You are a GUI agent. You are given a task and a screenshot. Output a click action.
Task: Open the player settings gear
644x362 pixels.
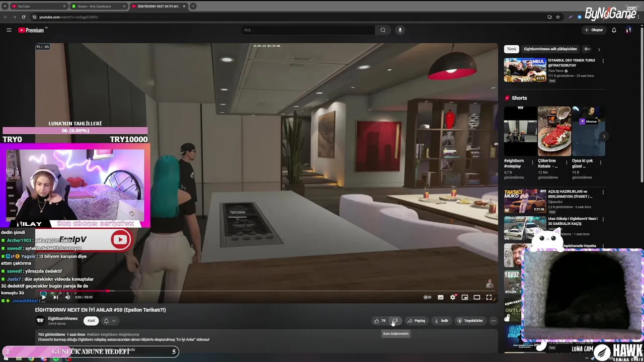click(x=453, y=297)
